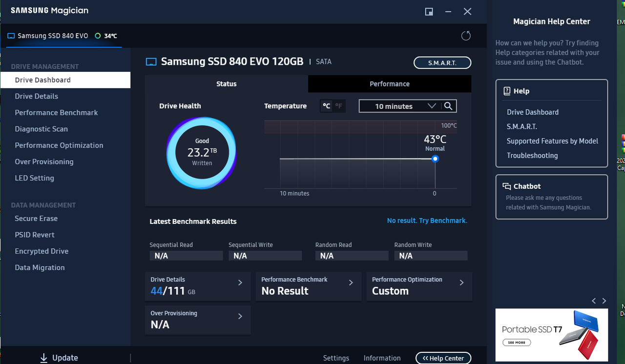Viewport: 625px width, 364px height.
Task: Close the Samsung Magician window
Action: pos(467,11)
